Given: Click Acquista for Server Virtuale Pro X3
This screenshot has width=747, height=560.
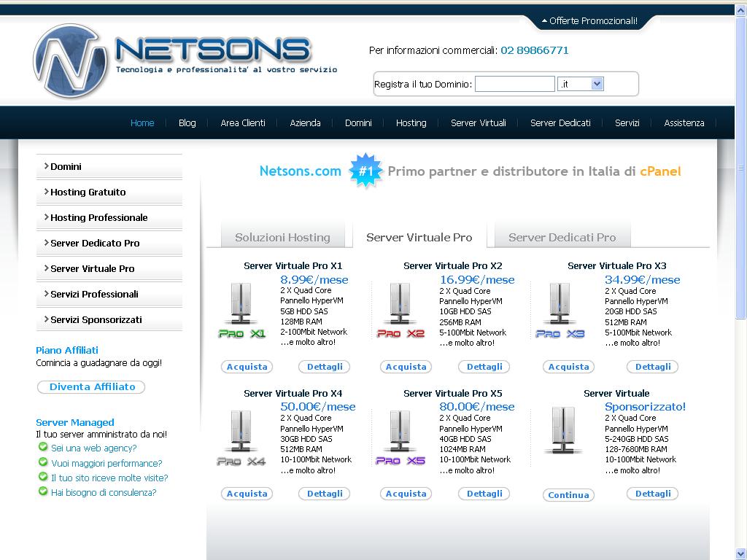Looking at the screenshot, I should pyautogui.click(x=568, y=367).
